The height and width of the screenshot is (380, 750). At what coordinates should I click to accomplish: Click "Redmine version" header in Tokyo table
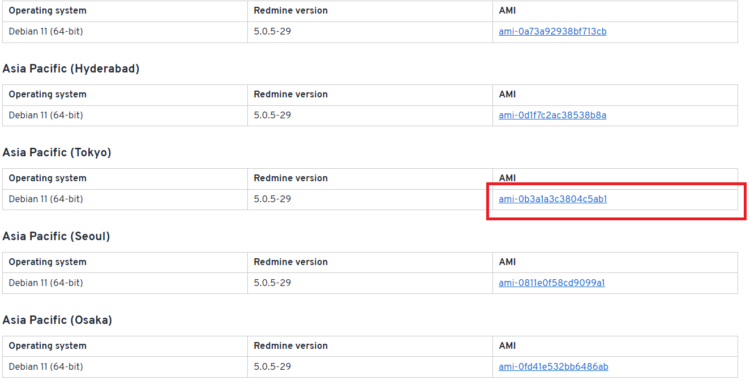click(291, 178)
